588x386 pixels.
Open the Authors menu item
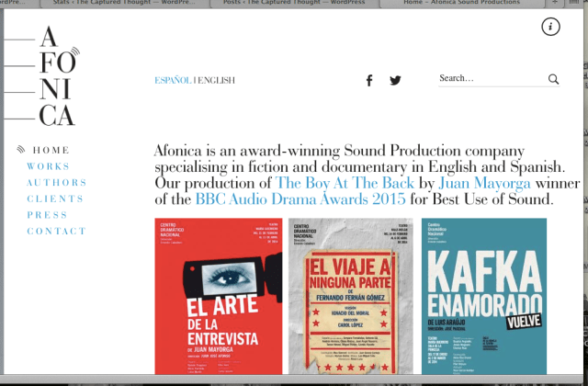click(57, 183)
